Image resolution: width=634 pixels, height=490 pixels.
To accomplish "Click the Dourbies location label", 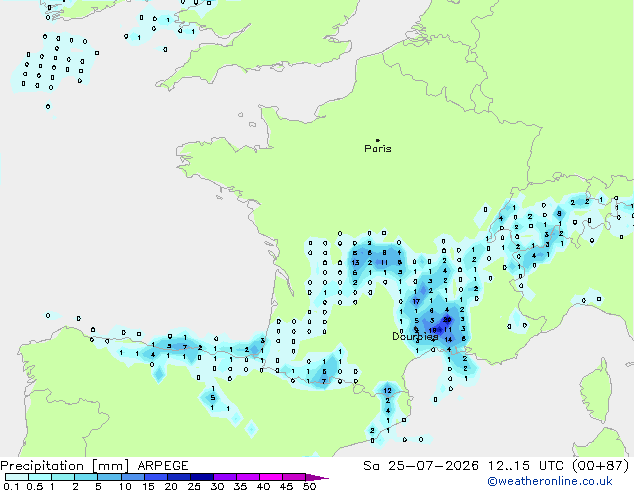I will [415, 336].
